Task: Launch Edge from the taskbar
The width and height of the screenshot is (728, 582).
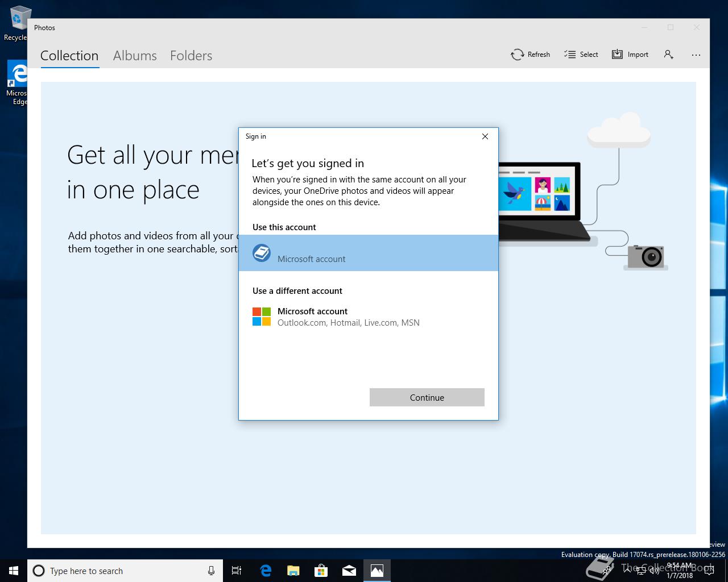Action: [x=266, y=571]
